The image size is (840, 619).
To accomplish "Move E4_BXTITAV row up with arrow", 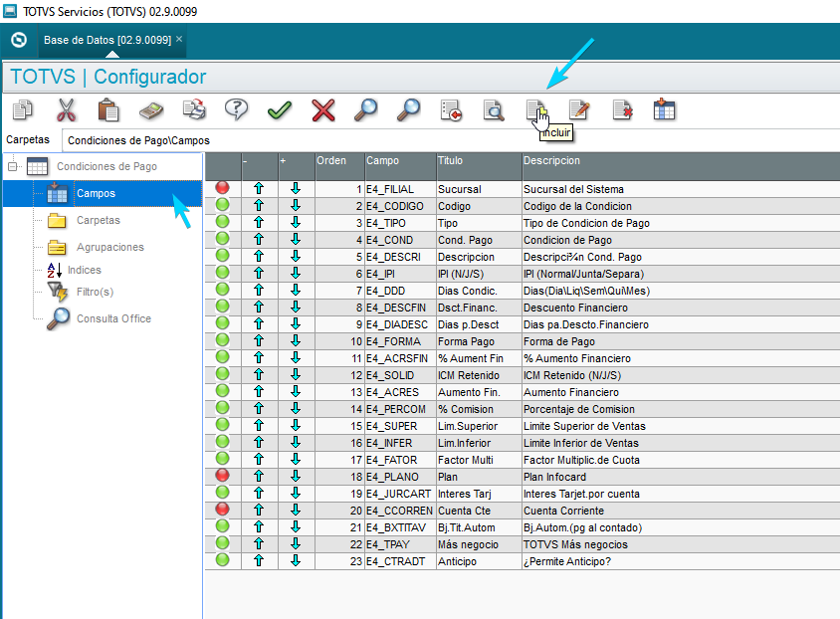I will [259, 526].
